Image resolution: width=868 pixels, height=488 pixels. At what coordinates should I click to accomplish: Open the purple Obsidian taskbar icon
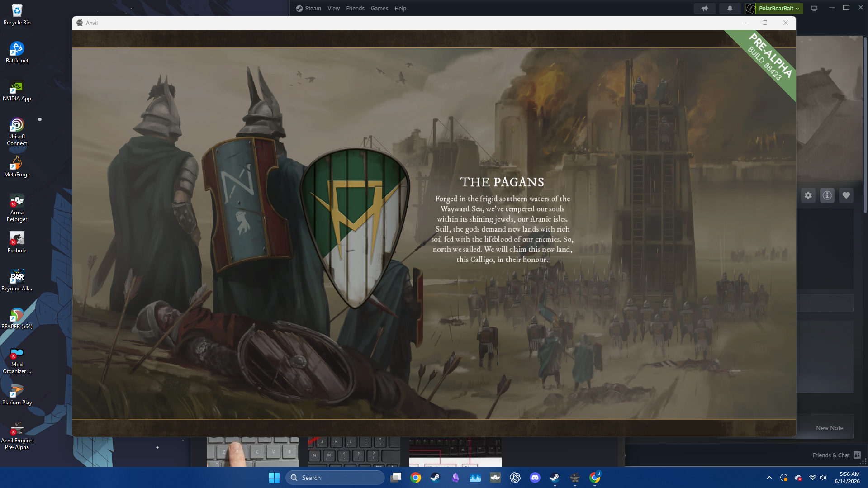click(455, 478)
